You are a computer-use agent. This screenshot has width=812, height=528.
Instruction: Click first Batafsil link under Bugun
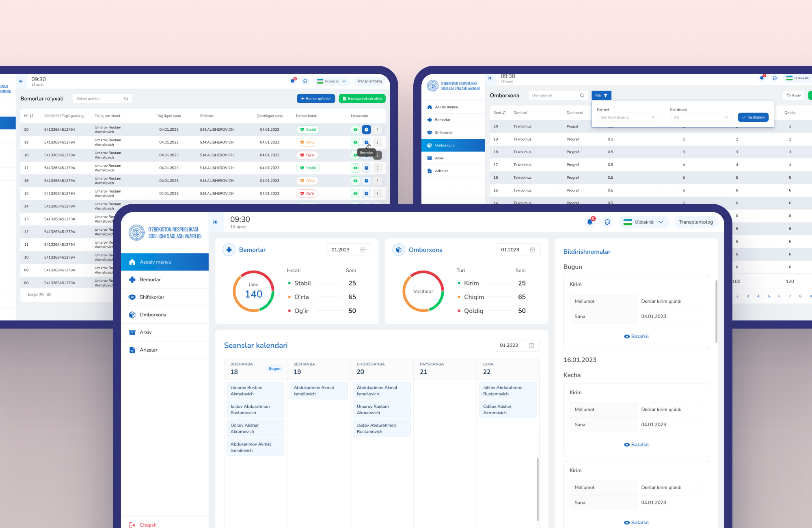(636, 336)
